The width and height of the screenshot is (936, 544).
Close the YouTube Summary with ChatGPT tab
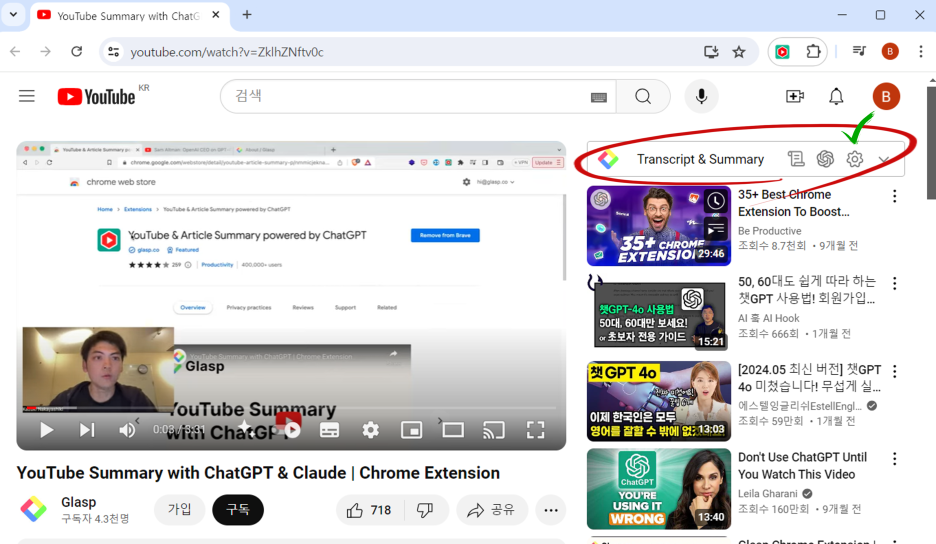pyautogui.click(x=216, y=15)
